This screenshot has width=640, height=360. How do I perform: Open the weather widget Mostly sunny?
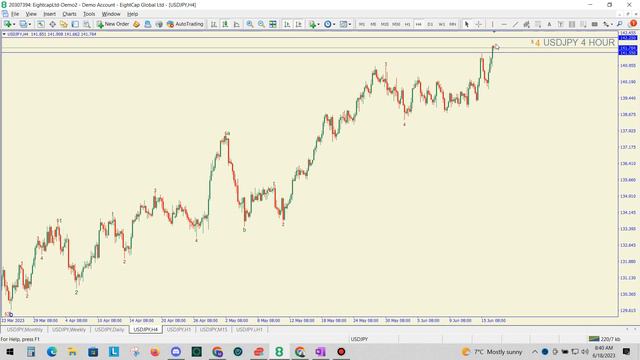[x=491, y=351]
